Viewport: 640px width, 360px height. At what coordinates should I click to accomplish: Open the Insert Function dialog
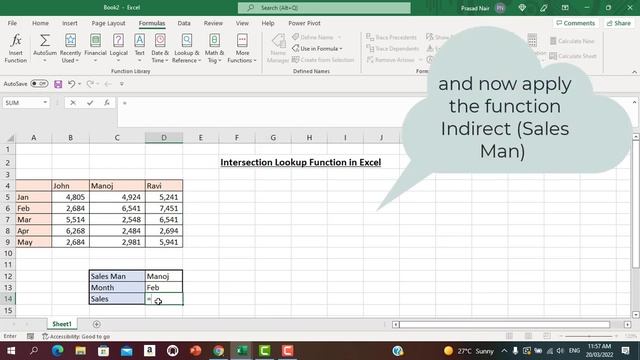(x=16, y=48)
